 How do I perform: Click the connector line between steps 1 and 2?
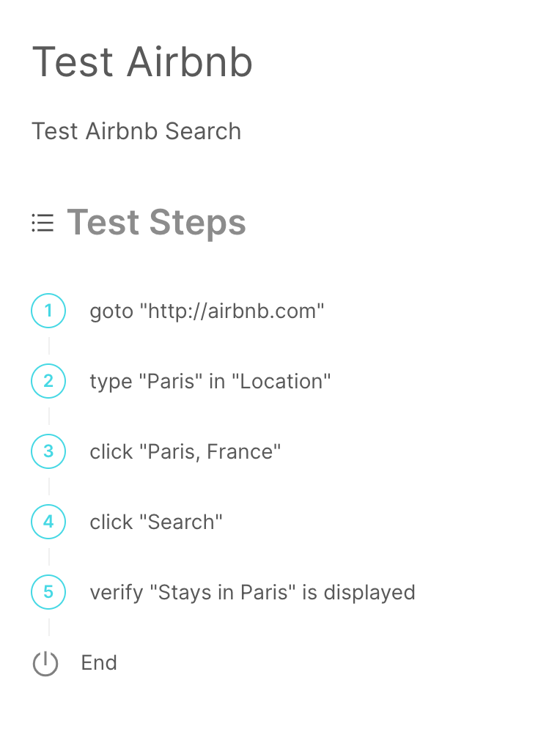[49, 346]
